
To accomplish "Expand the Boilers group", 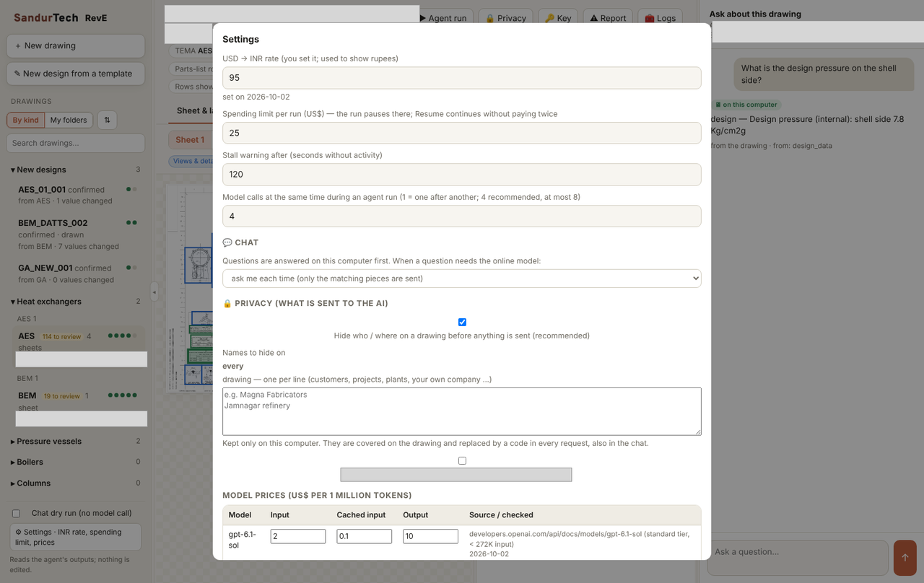I will pos(76,463).
